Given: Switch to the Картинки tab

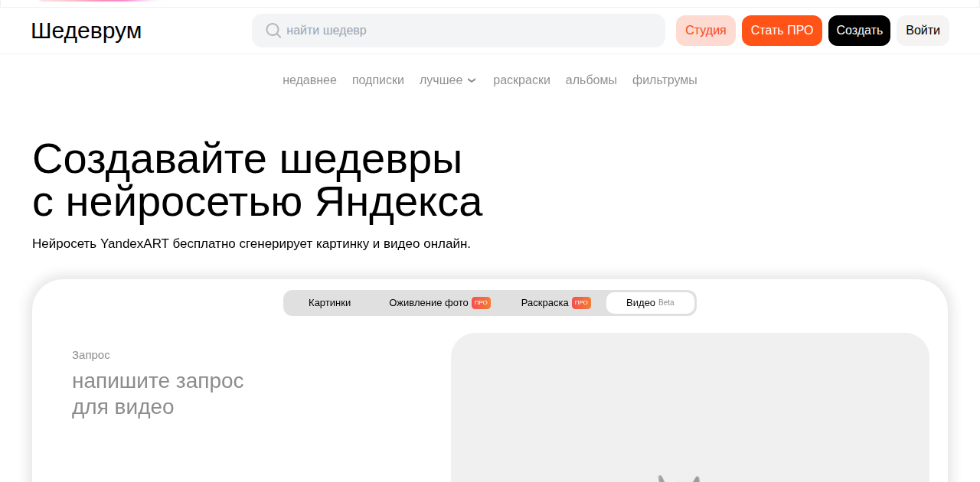Looking at the screenshot, I should (x=330, y=303).
